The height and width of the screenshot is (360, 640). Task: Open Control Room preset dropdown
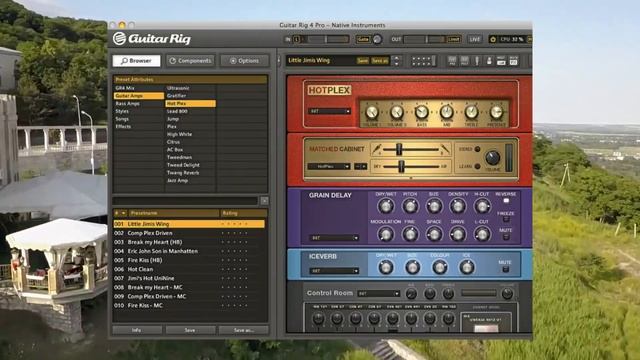click(x=378, y=293)
